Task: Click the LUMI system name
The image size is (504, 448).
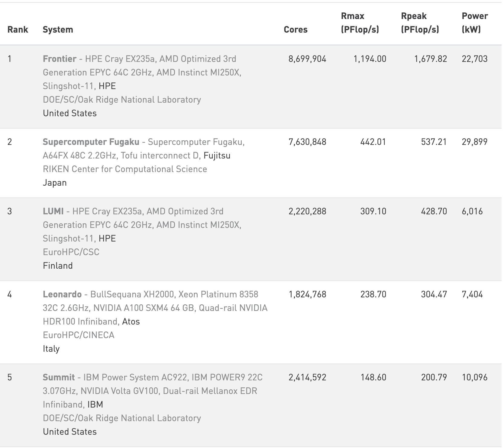Action: pos(53,211)
